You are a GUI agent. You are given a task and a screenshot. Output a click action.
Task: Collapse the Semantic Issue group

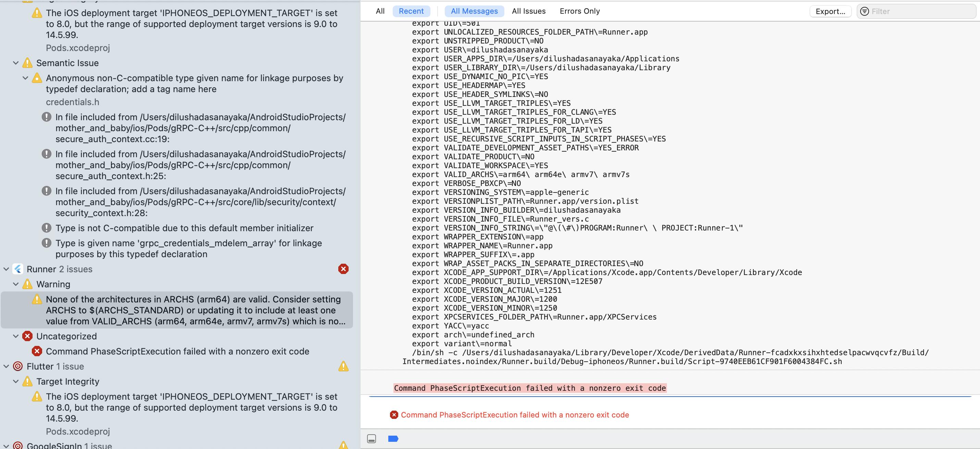click(16, 63)
